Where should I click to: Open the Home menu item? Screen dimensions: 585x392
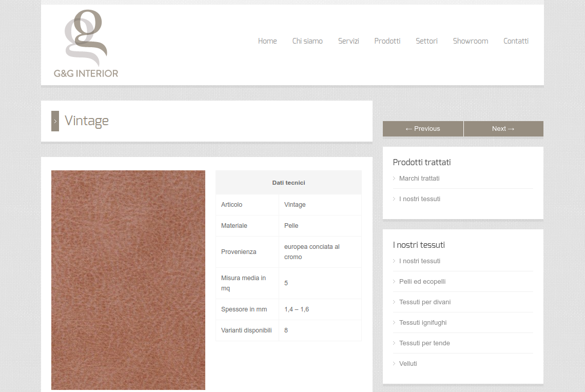pos(267,41)
